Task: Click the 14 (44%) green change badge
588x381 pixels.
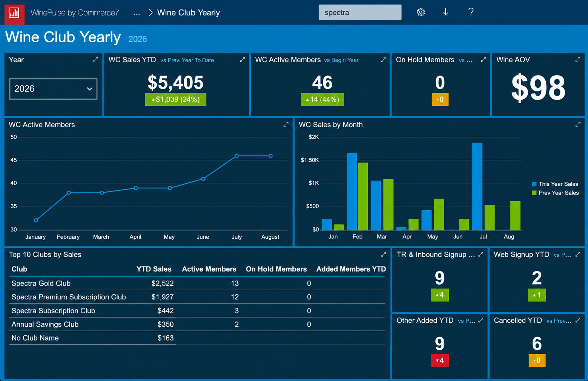Action: 322,100
